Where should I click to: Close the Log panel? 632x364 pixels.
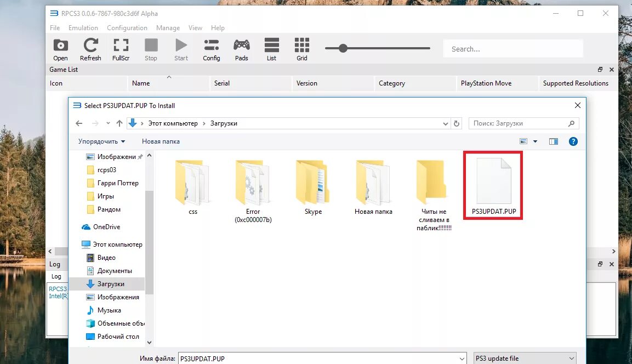coord(611,264)
